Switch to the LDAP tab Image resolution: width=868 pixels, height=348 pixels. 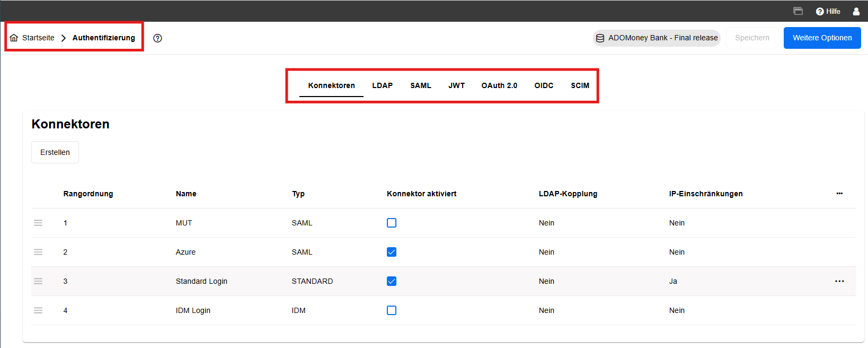point(383,85)
